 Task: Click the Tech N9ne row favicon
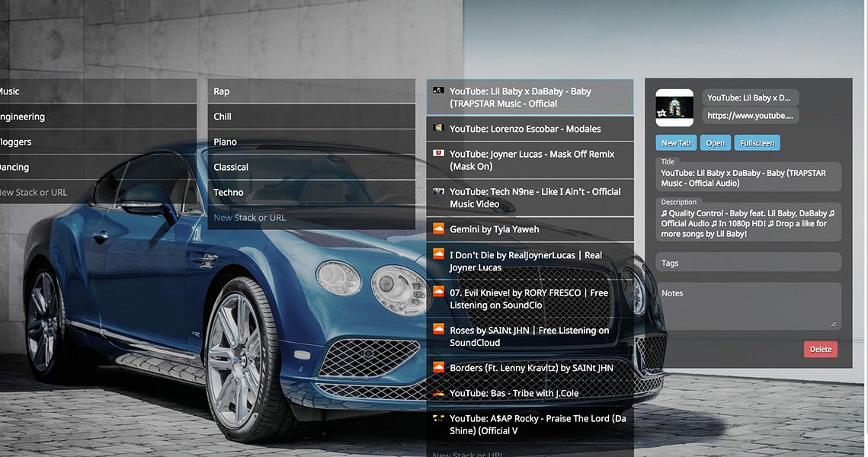(438, 191)
